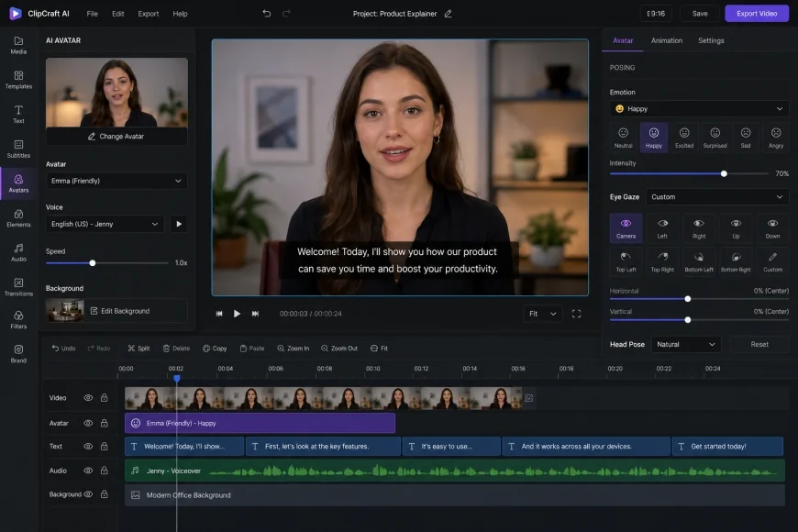This screenshot has height=532, width=798.
Task: Click the Edit Background button
Action: pyautogui.click(x=119, y=311)
